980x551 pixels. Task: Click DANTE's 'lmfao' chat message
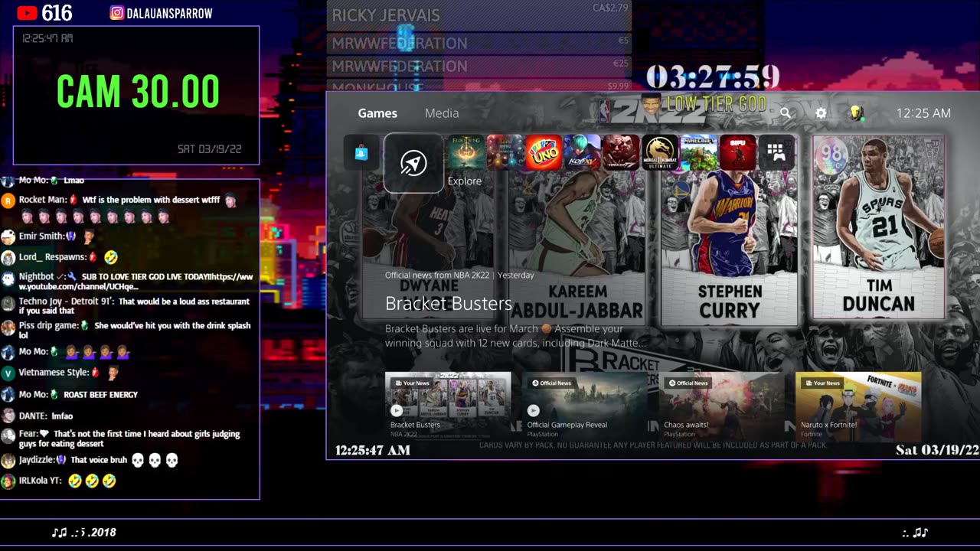pyautogui.click(x=62, y=416)
